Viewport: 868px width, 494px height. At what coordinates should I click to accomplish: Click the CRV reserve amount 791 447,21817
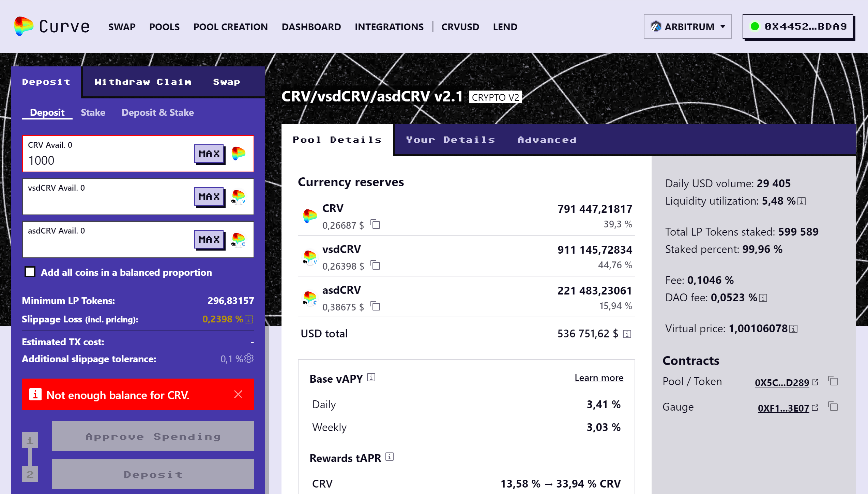click(595, 209)
